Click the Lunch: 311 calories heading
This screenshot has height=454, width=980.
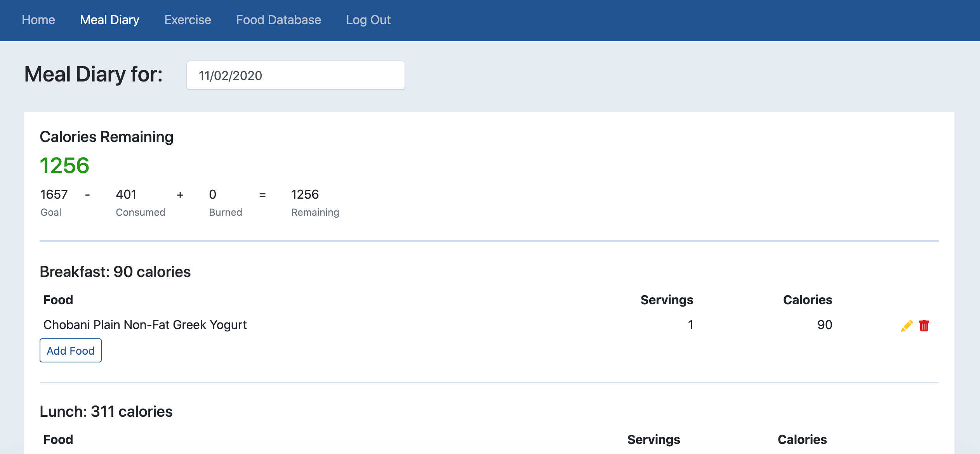106,411
